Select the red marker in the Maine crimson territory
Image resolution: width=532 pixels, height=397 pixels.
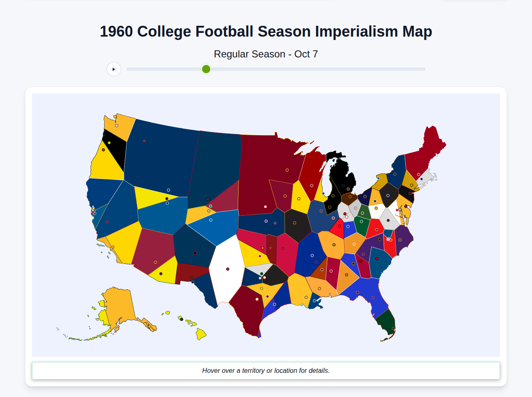pos(419,174)
